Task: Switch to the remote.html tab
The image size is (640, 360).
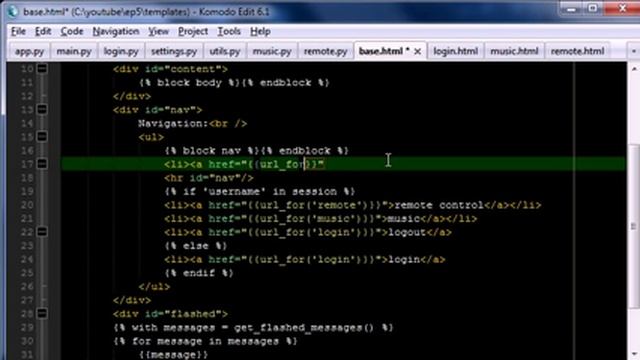Action: point(577,51)
